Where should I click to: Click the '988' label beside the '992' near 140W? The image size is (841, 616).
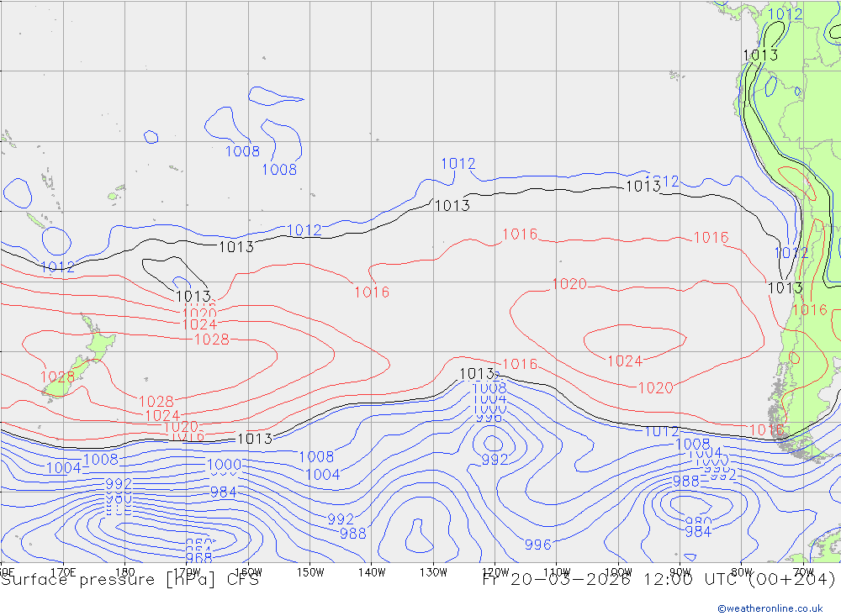click(353, 534)
